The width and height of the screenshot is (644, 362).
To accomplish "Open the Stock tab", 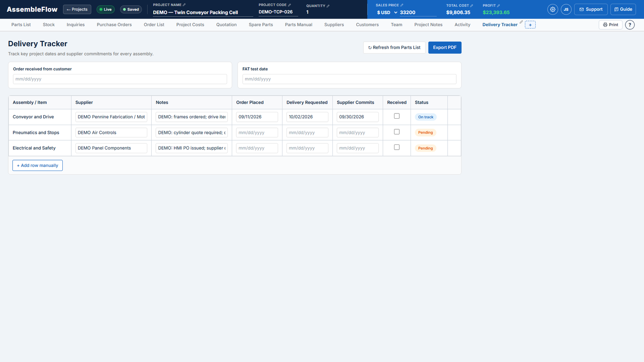I will 49,25.
